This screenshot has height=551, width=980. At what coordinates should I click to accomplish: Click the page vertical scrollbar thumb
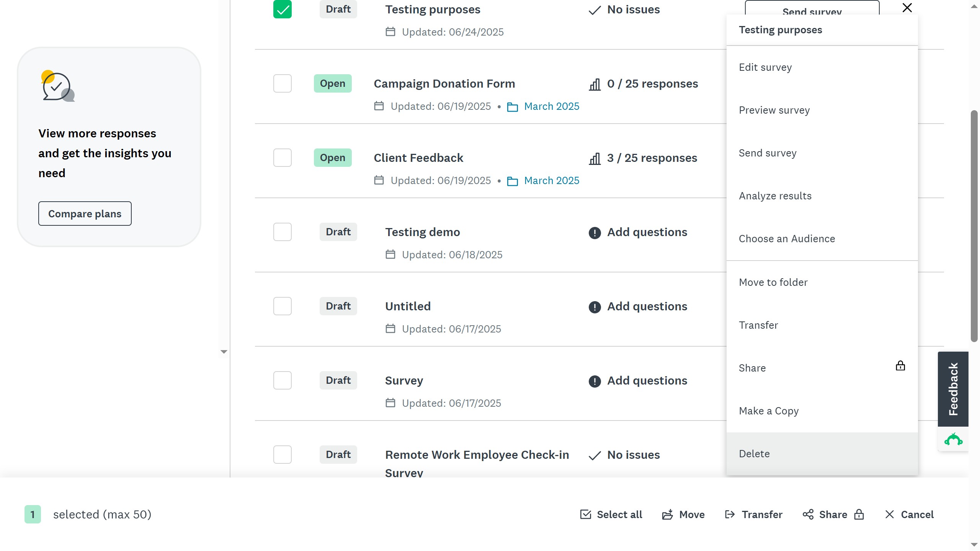pos(973,226)
